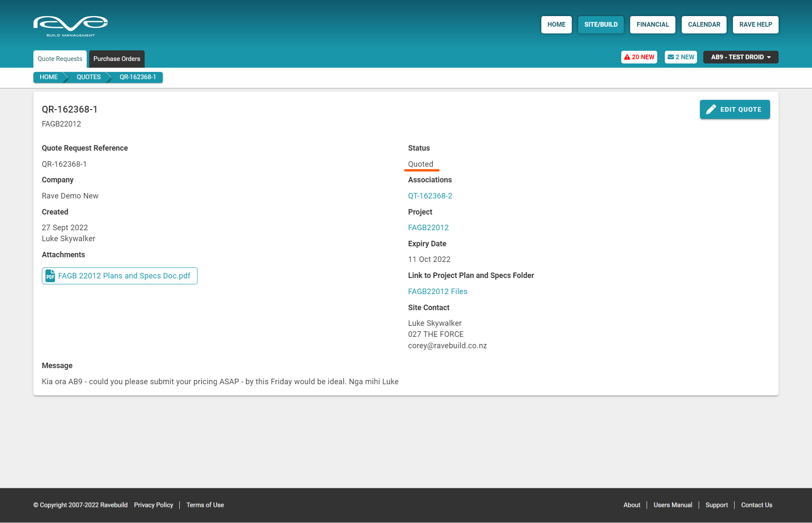
Task: Switch to the Purchase Orders tab
Action: coord(117,59)
